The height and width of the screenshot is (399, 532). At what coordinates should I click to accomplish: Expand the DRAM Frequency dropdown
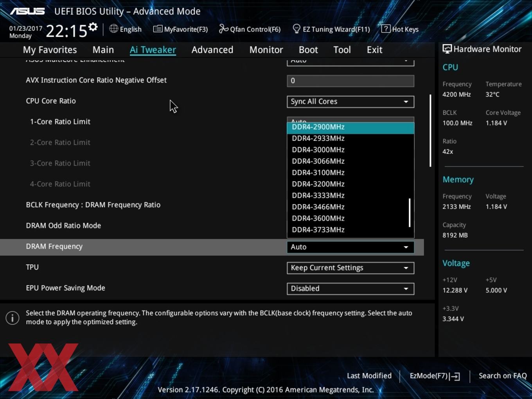[350, 247]
